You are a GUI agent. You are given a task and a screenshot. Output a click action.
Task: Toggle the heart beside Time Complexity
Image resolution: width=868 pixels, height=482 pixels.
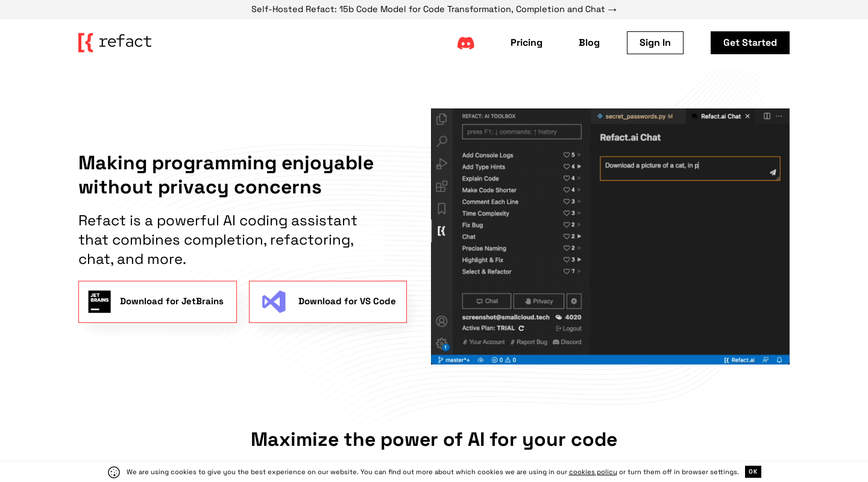(567, 213)
